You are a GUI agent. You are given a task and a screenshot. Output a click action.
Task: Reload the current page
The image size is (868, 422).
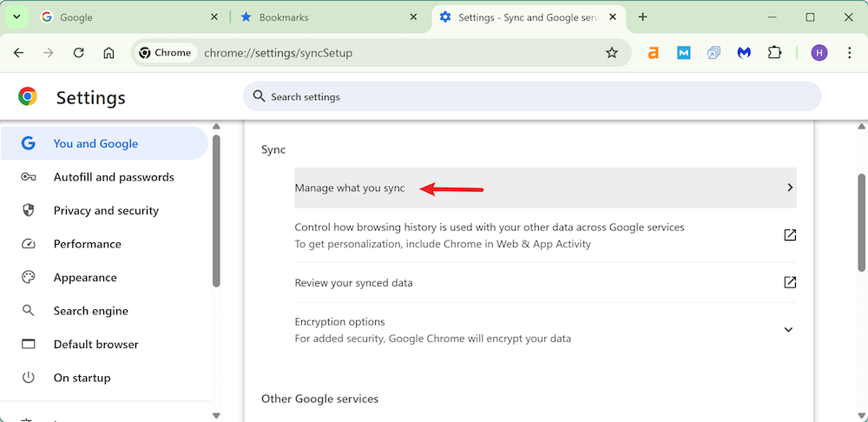tap(79, 53)
